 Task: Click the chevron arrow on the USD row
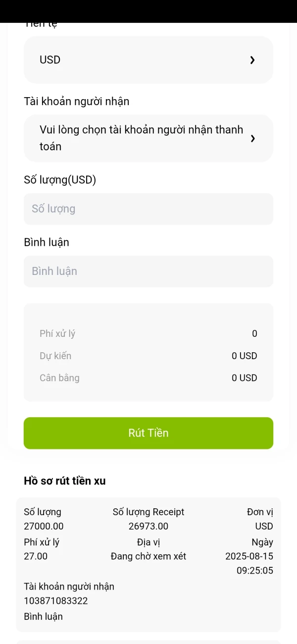tap(252, 60)
